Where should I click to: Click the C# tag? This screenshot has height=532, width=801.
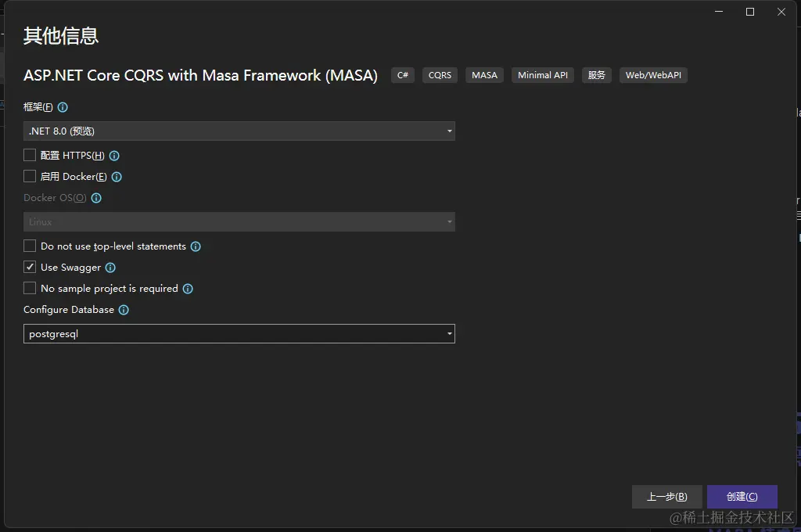403,75
